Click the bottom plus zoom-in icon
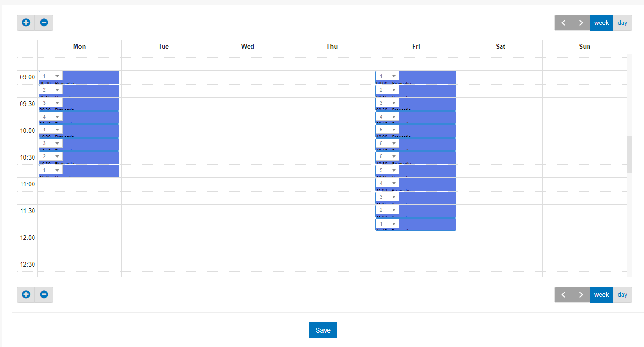Image resolution: width=644 pixels, height=347 pixels. 26,294
